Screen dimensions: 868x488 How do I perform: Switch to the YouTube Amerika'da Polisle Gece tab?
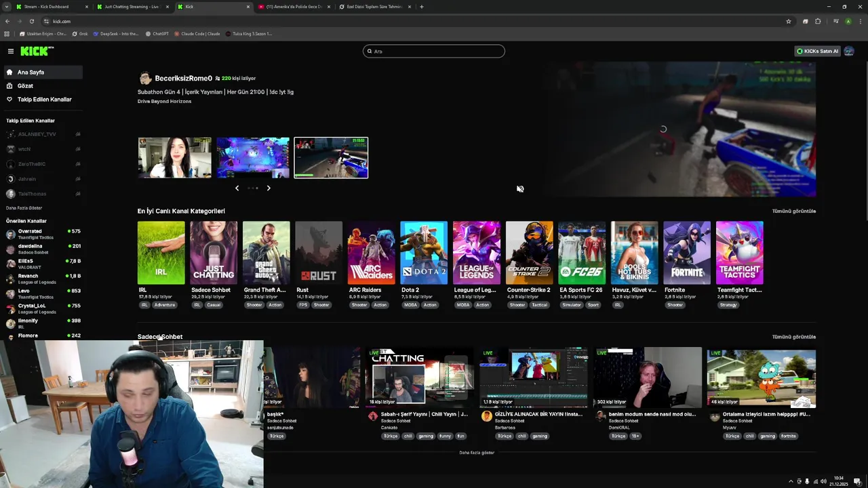(293, 7)
